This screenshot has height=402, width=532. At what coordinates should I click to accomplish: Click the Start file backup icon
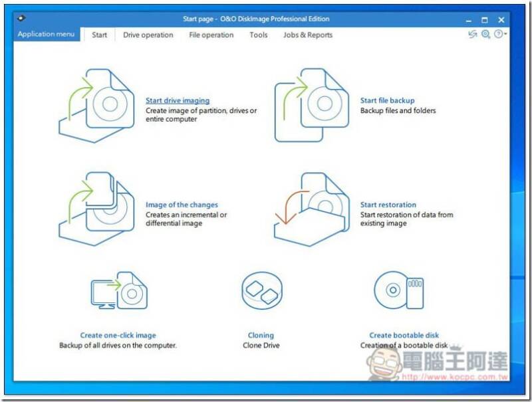click(x=311, y=105)
